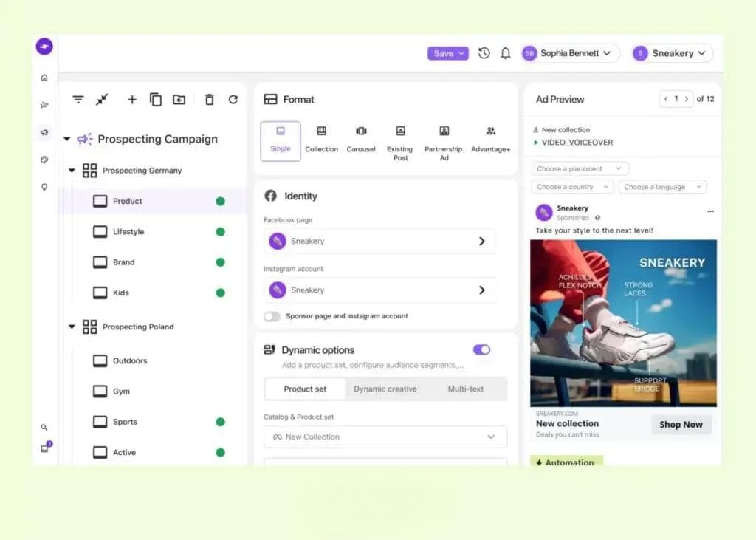This screenshot has height=540, width=756.
Task: Switch to the Multi-text tab
Action: pyautogui.click(x=467, y=389)
